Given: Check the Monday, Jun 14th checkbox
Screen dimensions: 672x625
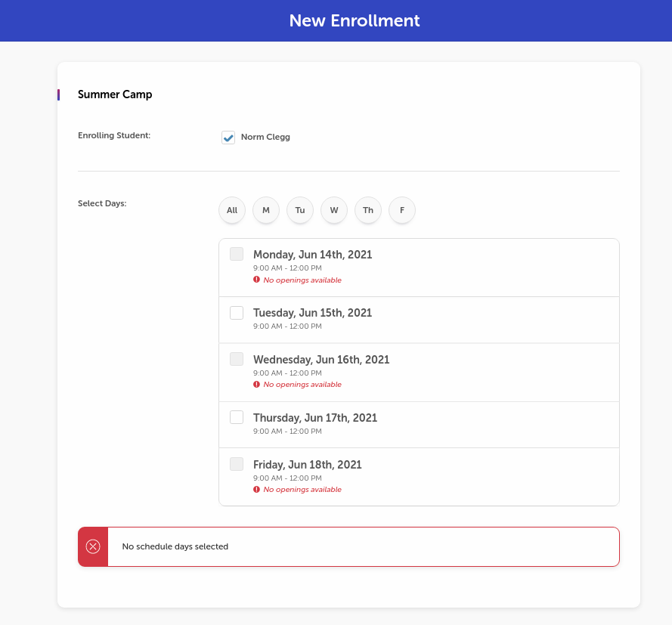Looking at the screenshot, I should coord(237,254).
